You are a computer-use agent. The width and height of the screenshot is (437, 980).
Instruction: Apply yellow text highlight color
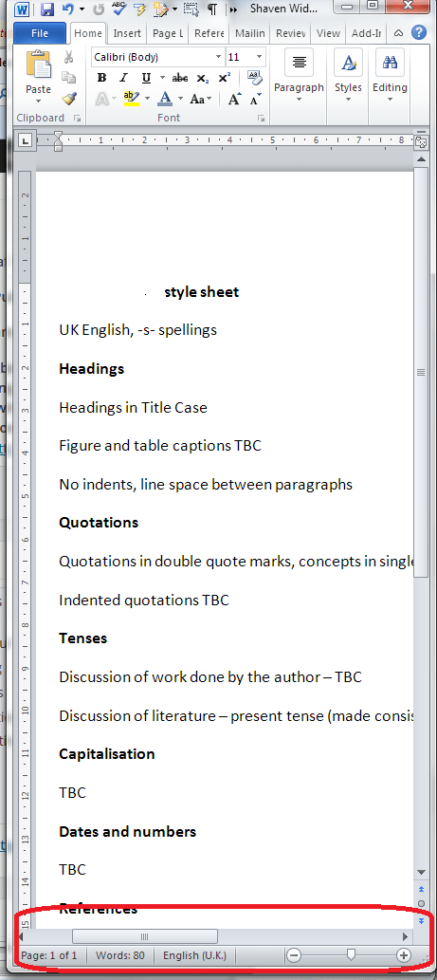(132, 99)
